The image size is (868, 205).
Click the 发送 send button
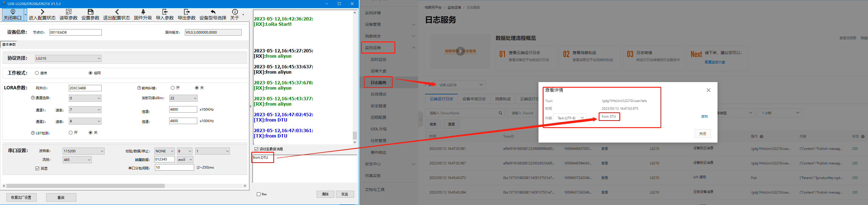345,194
